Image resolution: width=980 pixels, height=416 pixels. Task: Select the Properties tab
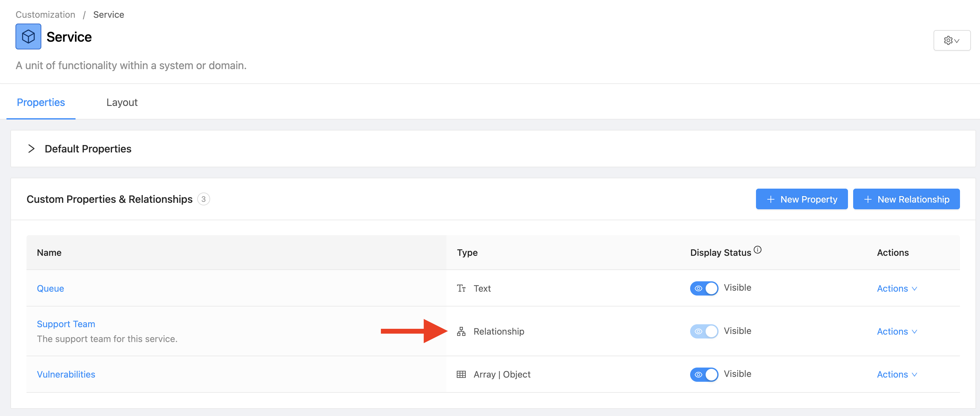click(41, 102)
